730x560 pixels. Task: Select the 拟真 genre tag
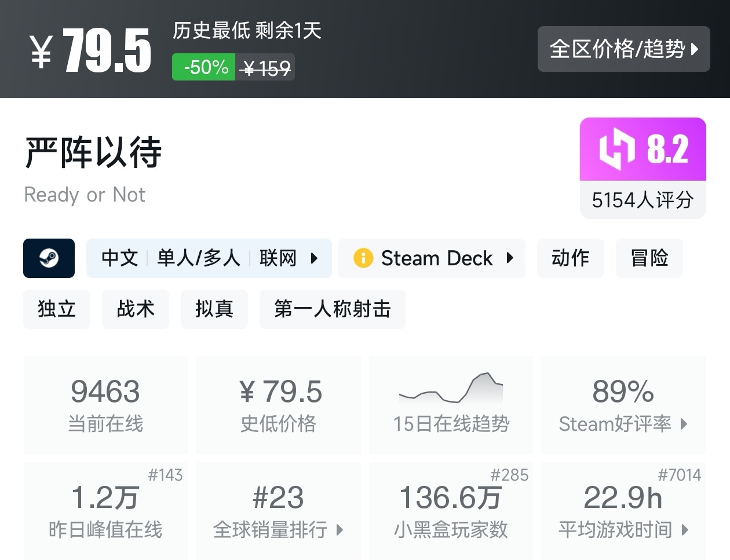(214, 309)
